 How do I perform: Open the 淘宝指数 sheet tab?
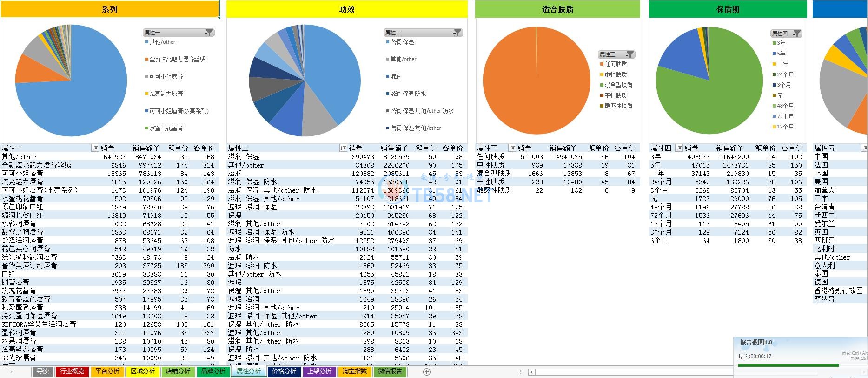355,371
